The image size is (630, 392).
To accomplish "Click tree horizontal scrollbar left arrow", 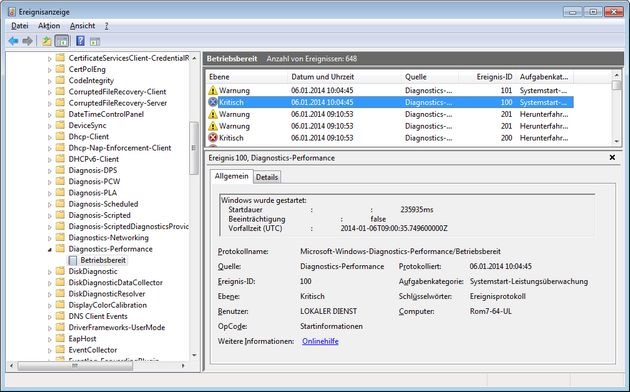I will pyautogui.click(x=12, y=365).
